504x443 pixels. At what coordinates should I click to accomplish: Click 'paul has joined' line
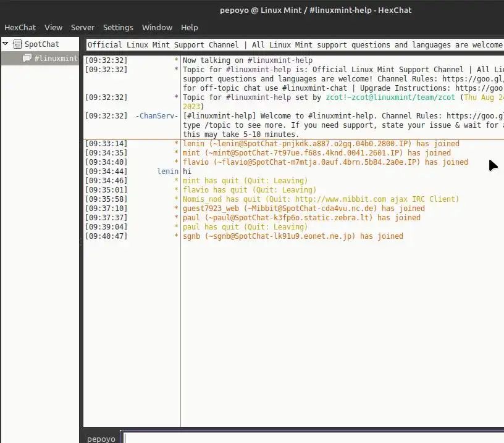point(301,218)
